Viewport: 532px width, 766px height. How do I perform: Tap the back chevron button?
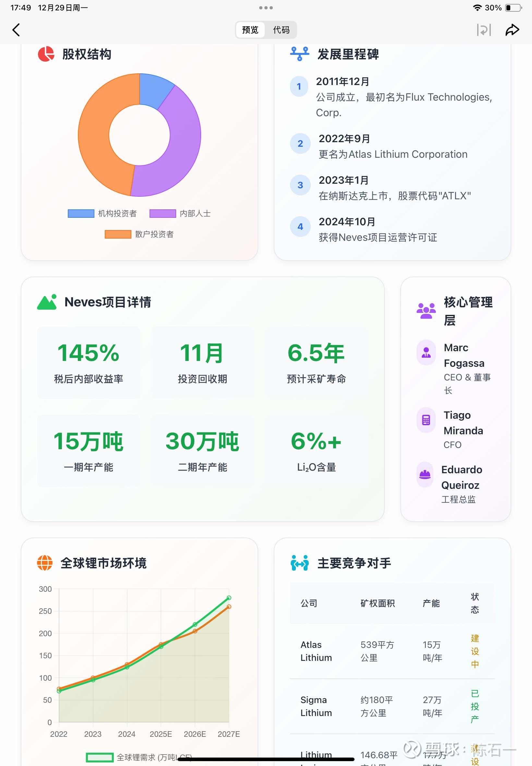16,30
